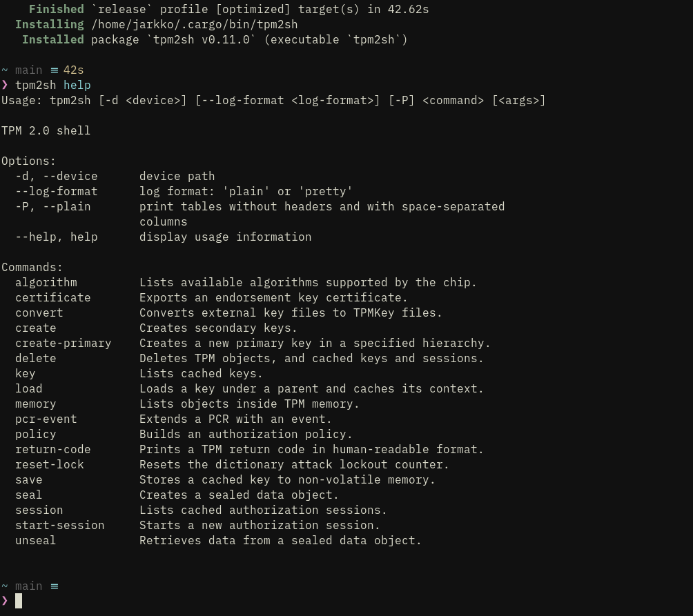Click the block cursor at the empty prompt

[x=19, y=601]
